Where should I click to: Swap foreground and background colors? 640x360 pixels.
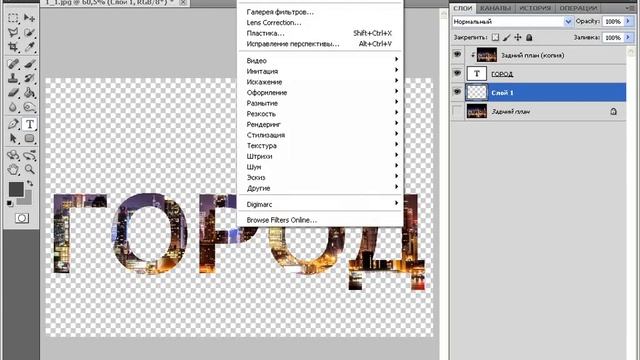pos(30,183)
